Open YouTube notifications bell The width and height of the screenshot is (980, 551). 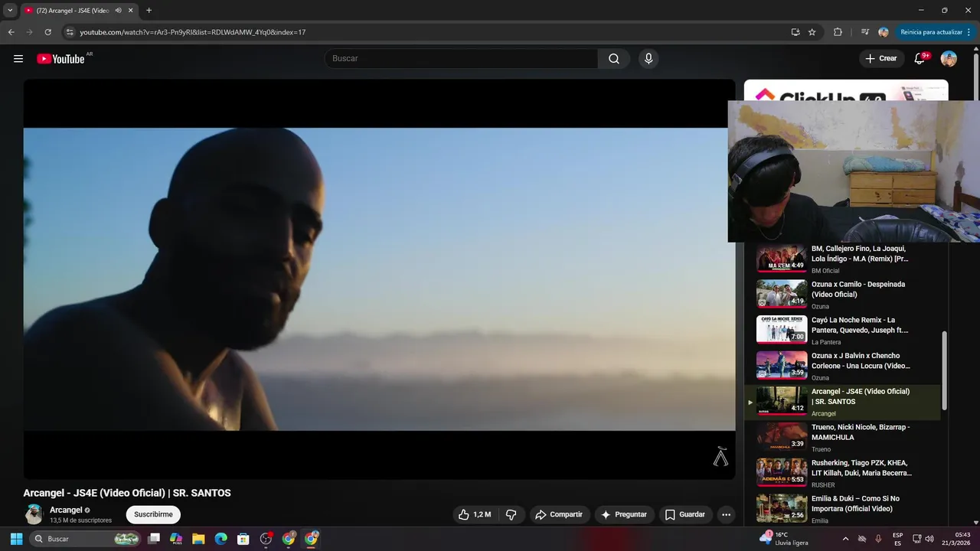(x=920, y=59)
